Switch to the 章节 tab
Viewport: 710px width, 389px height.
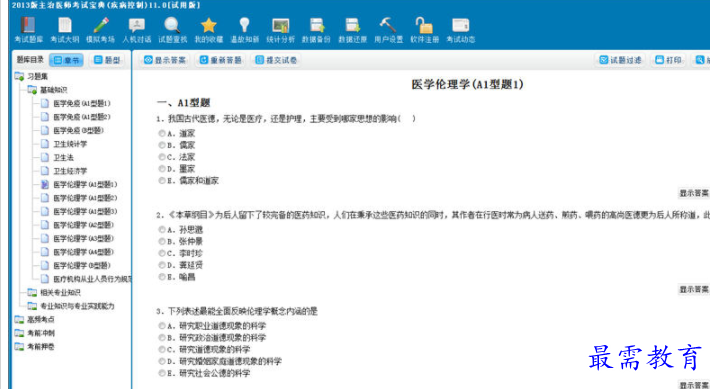[x=66, y=60]
